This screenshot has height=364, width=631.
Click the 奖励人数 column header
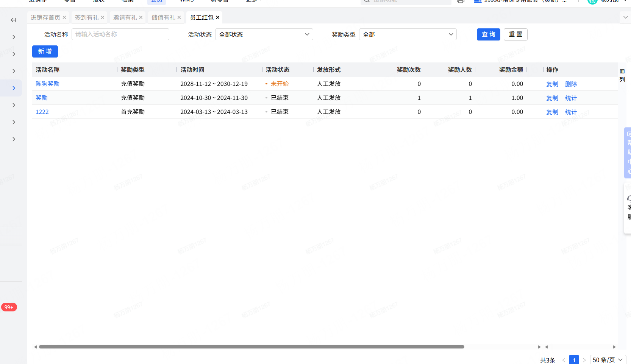pos(460,70)
